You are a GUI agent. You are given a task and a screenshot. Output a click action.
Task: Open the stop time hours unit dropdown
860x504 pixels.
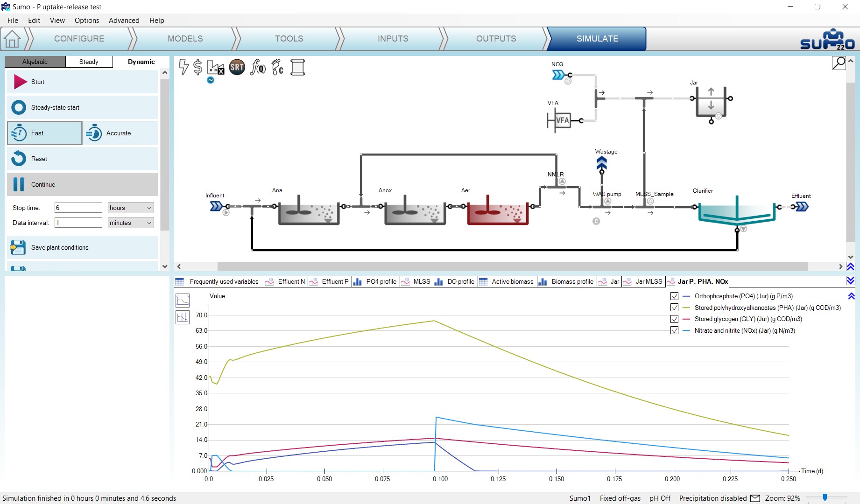point(131,208)
